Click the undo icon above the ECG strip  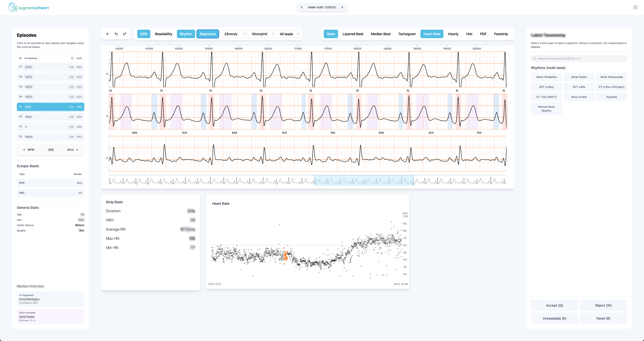pos(116,34)
